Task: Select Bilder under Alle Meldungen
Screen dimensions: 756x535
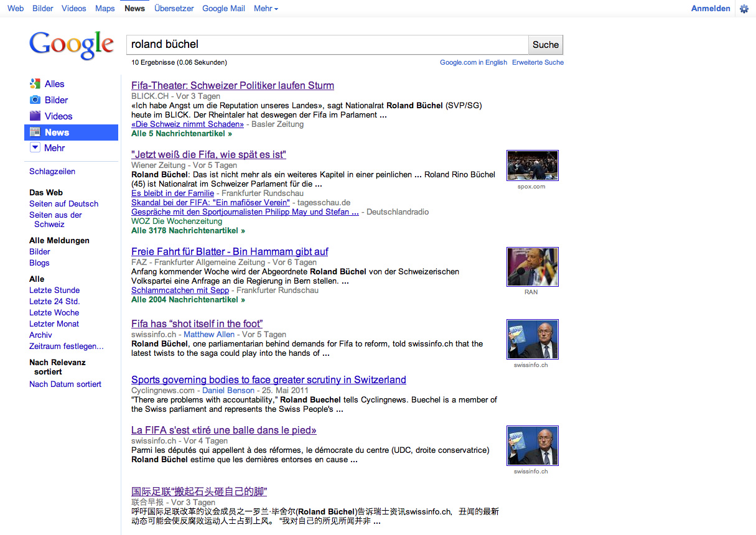Action: tap(40, 252)
